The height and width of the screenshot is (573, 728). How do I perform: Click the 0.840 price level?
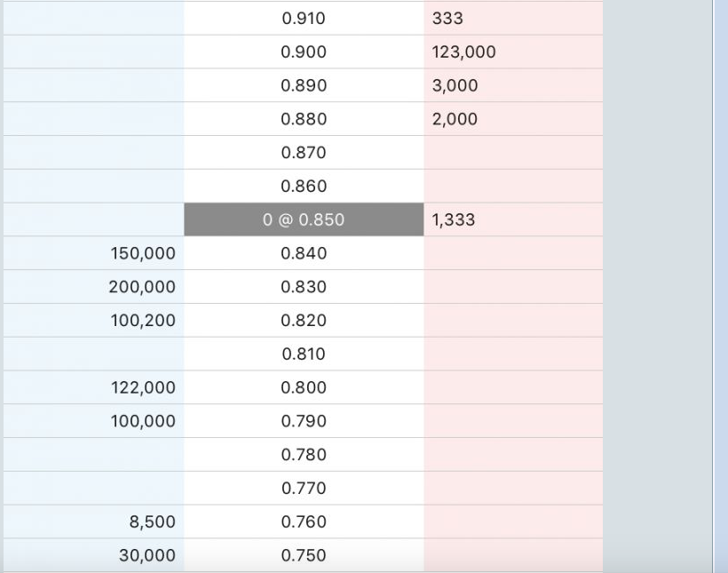(x=304, y=253)
